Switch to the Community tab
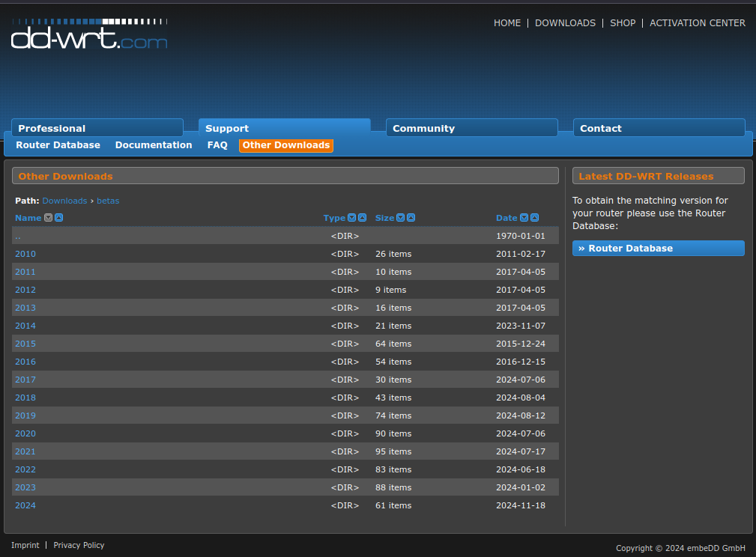The height and width of the screenshot is (557, 756). 471,128
